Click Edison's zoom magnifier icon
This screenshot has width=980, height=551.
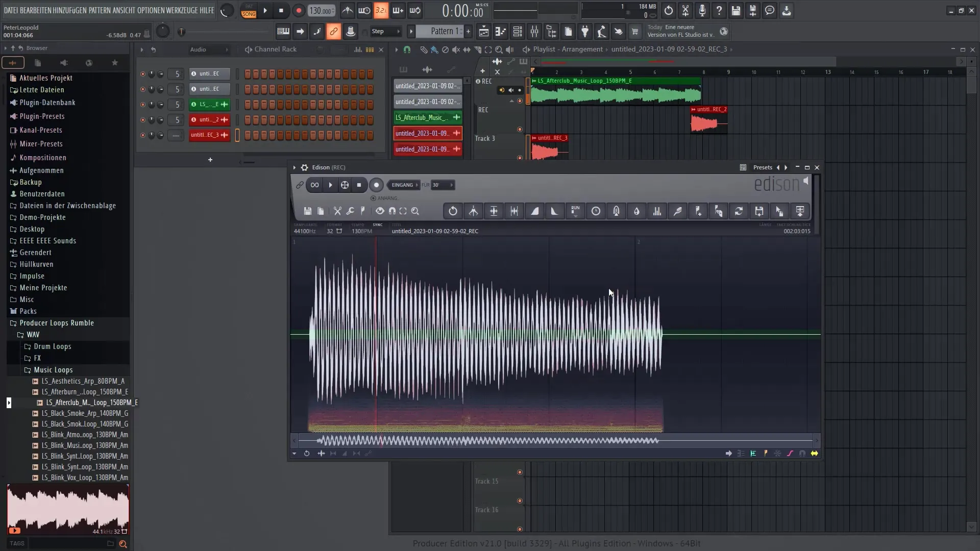point(415,211)
